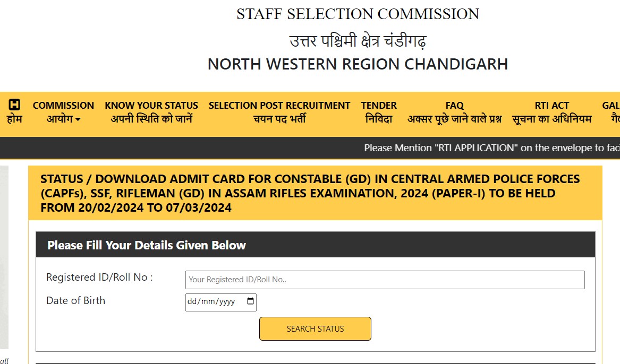
Task: View the RTI ACT page
Action: coord(551,105)
